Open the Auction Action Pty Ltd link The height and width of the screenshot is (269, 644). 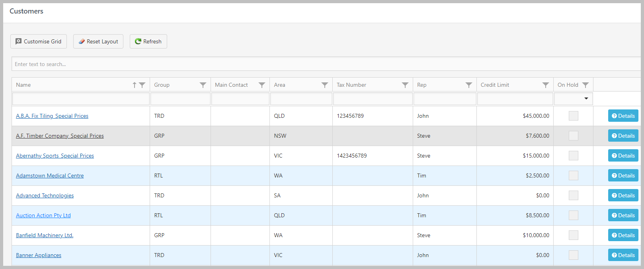tap(43, 215)
